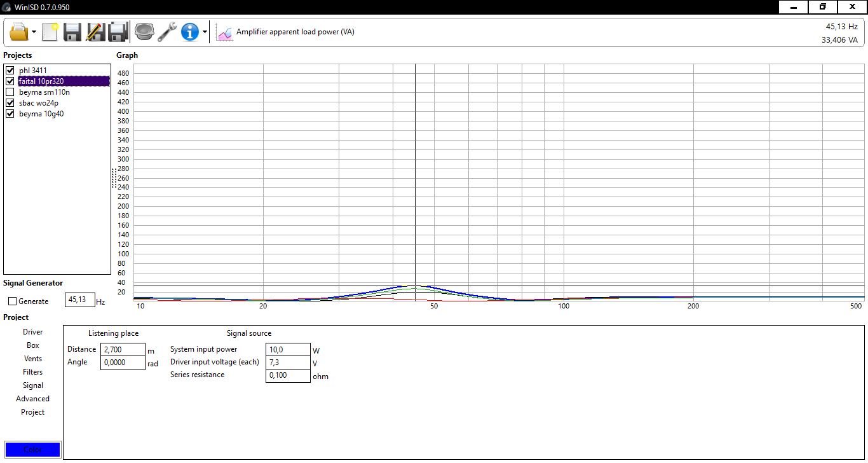Image resolution: width=868 pixels, height=463 pixels.
Task: Uncheck the sbac wo24p project
Action: pyautogui.click(x=10, y=103)
